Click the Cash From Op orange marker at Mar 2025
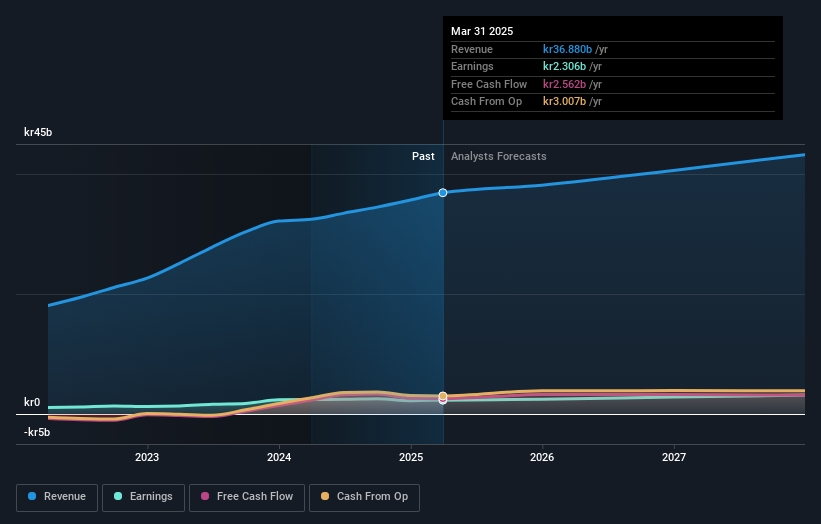This screenshot has height=524, width=821. tap(443, 396)
